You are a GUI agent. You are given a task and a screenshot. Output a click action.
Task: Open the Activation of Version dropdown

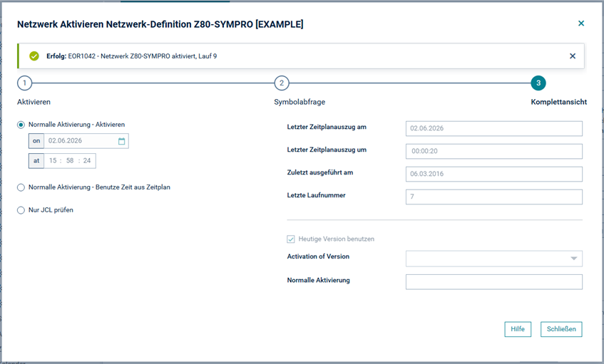pos(494,259)
